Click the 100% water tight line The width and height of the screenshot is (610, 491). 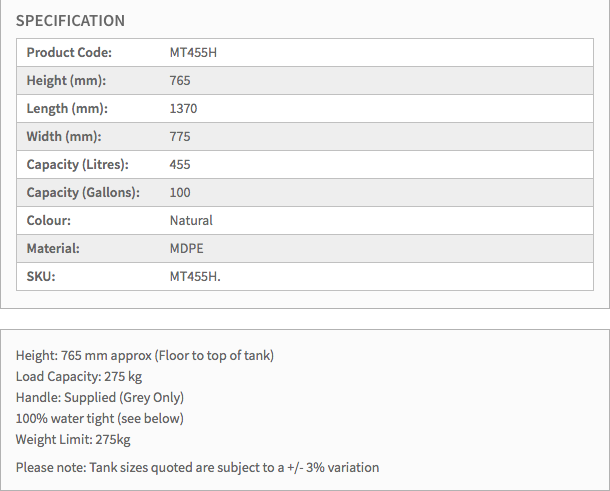coord(100,418)
